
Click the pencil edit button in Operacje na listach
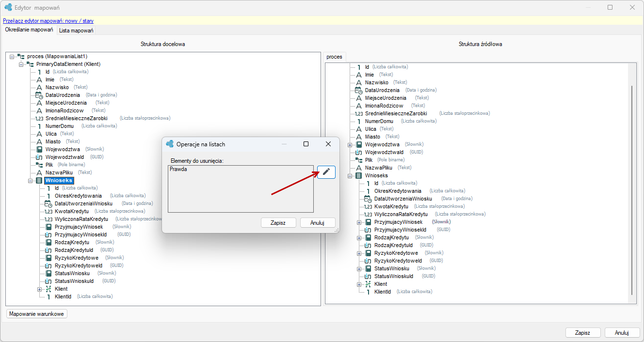[326, 172]
